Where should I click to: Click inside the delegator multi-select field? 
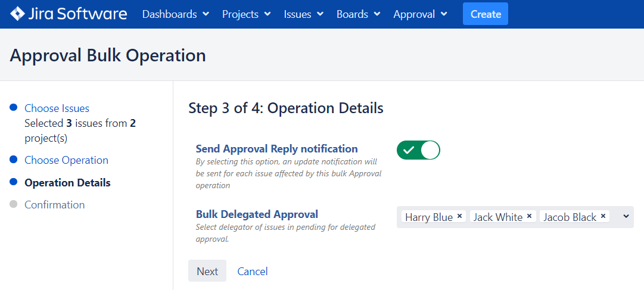pyautogui.click(x=614, y=217)
